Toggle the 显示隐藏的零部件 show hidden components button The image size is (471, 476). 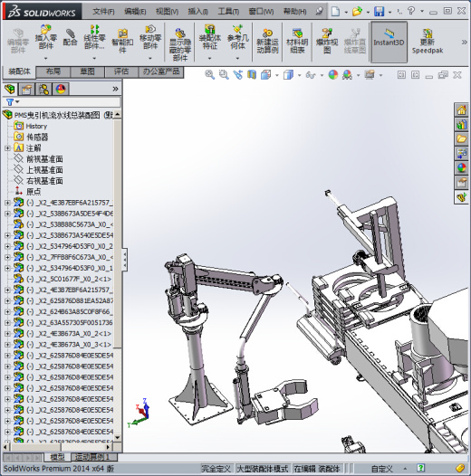[180, 44]
